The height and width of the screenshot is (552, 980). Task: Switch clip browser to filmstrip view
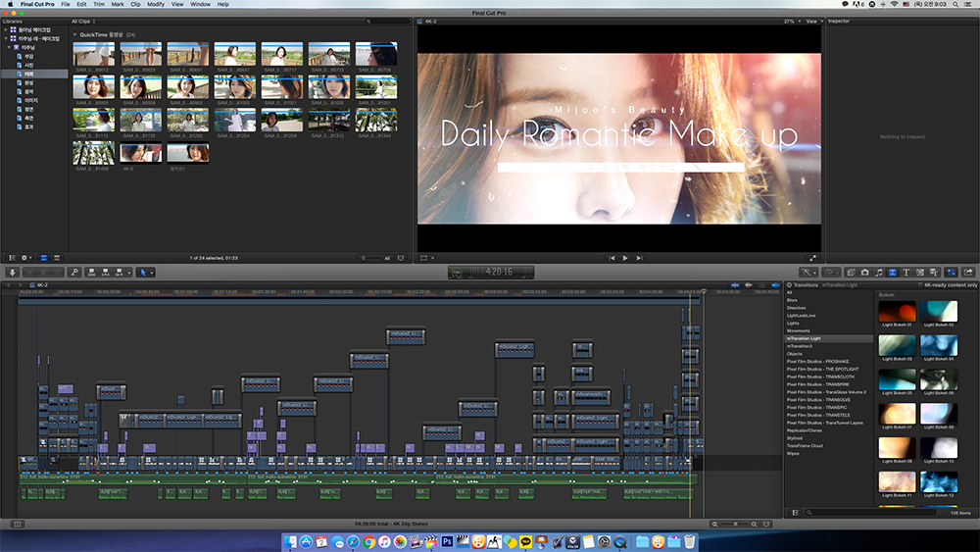[44, 258]
